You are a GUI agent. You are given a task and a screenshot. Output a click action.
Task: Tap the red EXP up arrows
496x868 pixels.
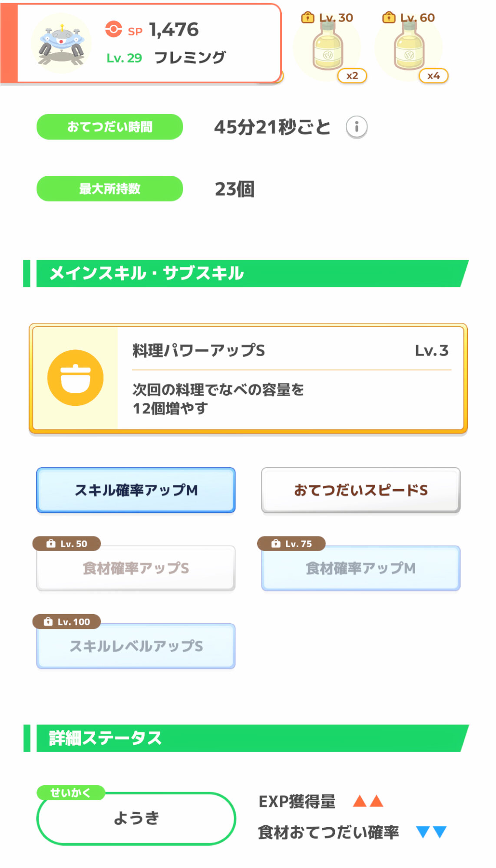coord(368,801)
